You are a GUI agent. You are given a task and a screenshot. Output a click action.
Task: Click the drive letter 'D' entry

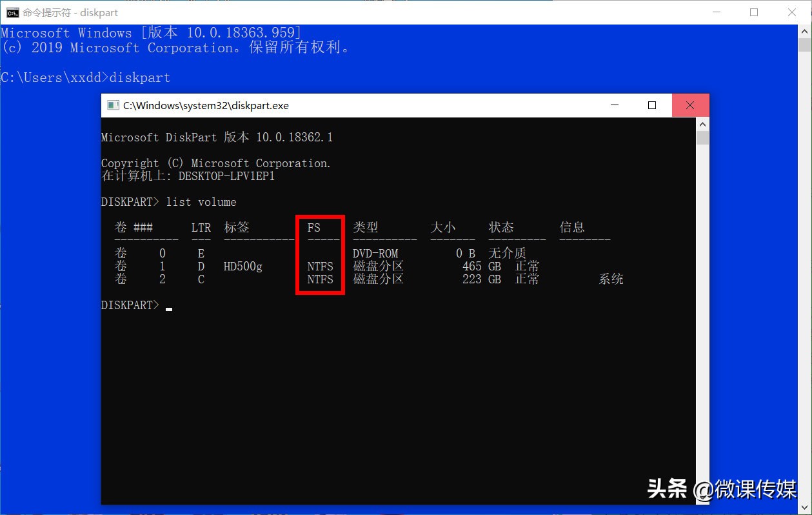201,267
